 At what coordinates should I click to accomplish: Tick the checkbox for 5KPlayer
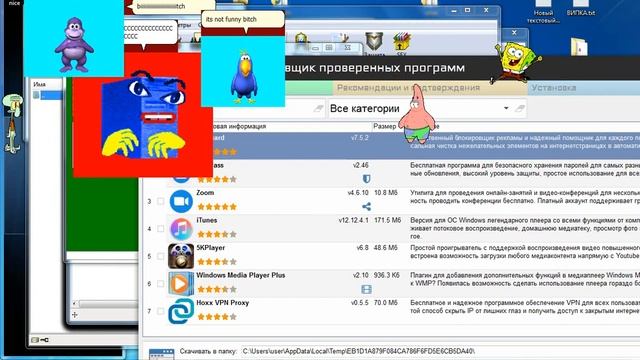160,256
